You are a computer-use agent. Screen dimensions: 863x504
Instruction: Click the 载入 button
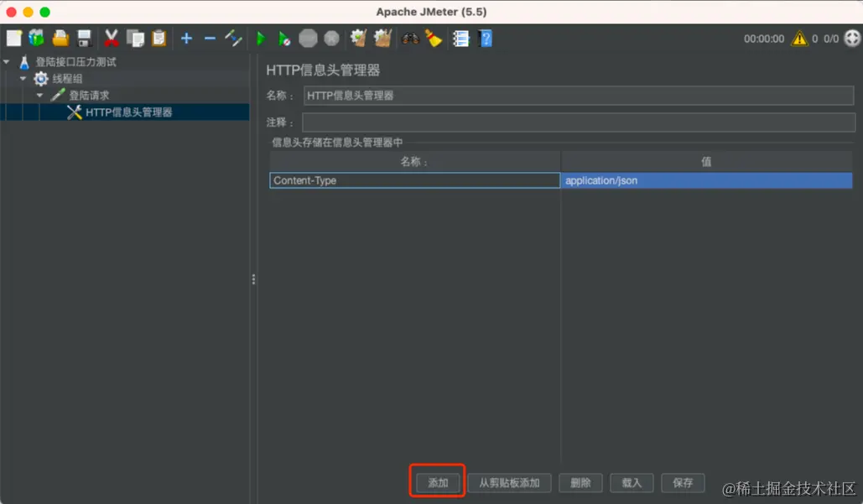(632, 482)
